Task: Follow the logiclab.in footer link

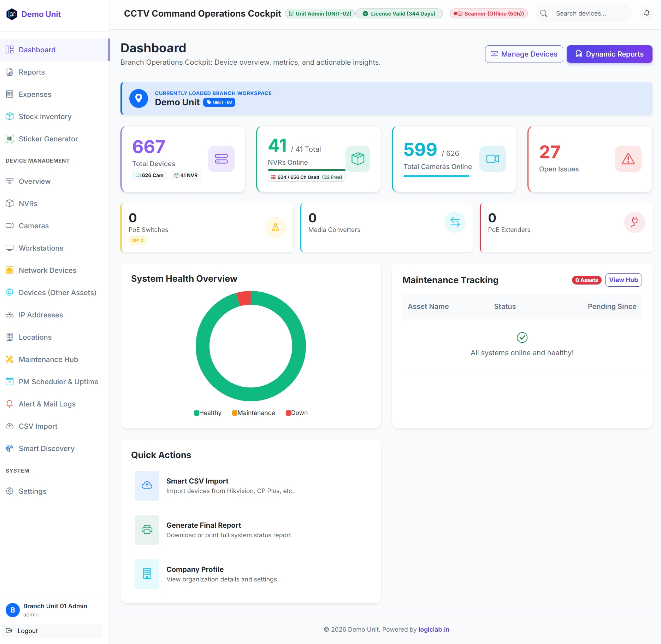Action: pos(434,630)
